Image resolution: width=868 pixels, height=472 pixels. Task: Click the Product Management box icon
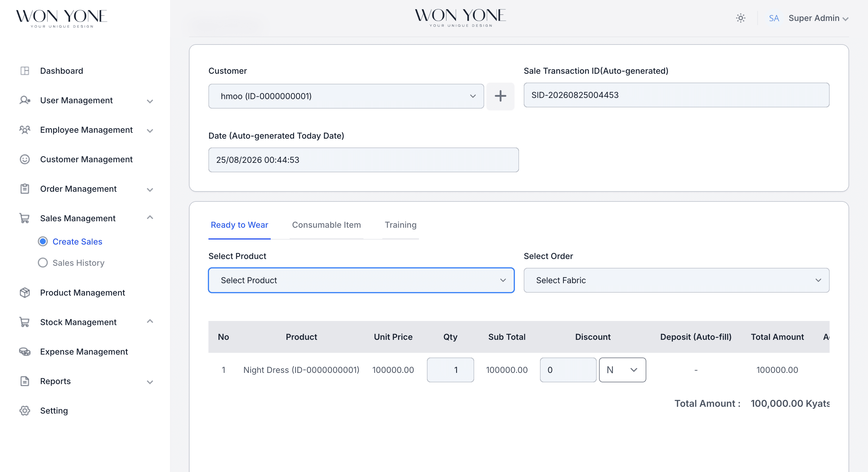point(25,293)
